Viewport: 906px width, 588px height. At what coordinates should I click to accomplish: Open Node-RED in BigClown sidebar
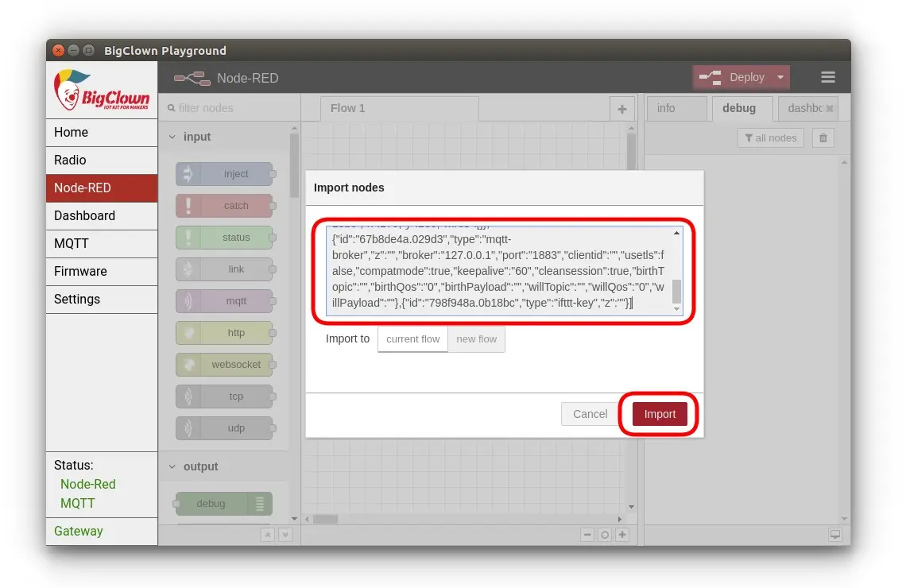tap(102, 188)
